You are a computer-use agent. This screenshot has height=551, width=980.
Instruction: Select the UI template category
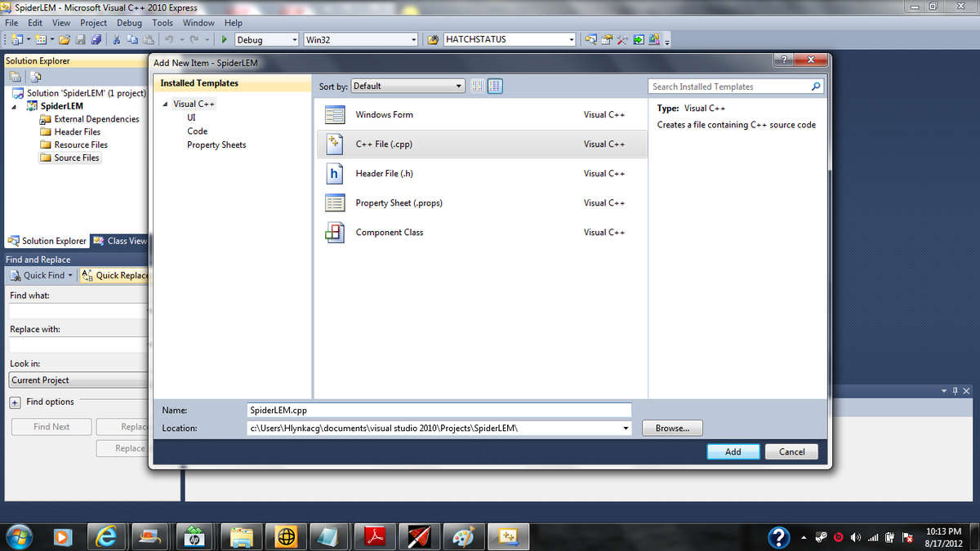[191, 118]
